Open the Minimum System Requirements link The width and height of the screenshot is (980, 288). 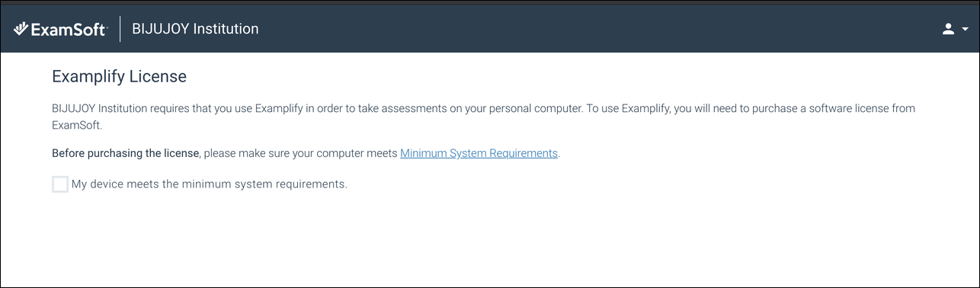479,153
